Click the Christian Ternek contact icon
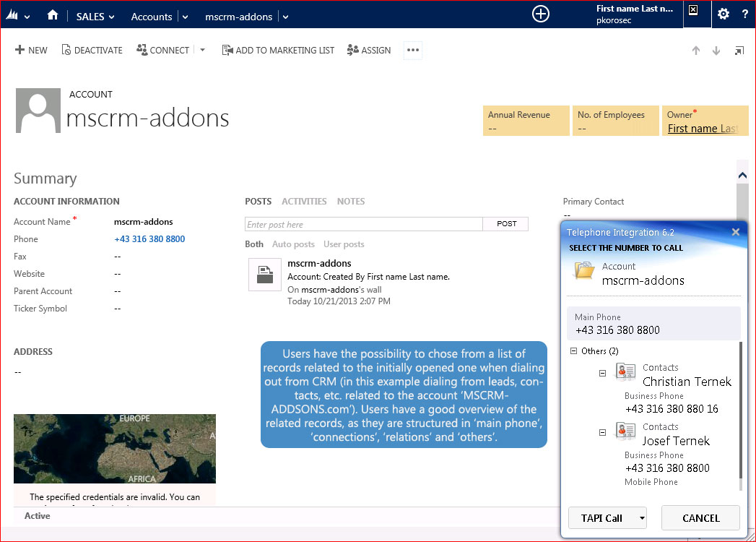Image resolution: width=756 pixels, height=542 pixels. [x=625, y=371]
